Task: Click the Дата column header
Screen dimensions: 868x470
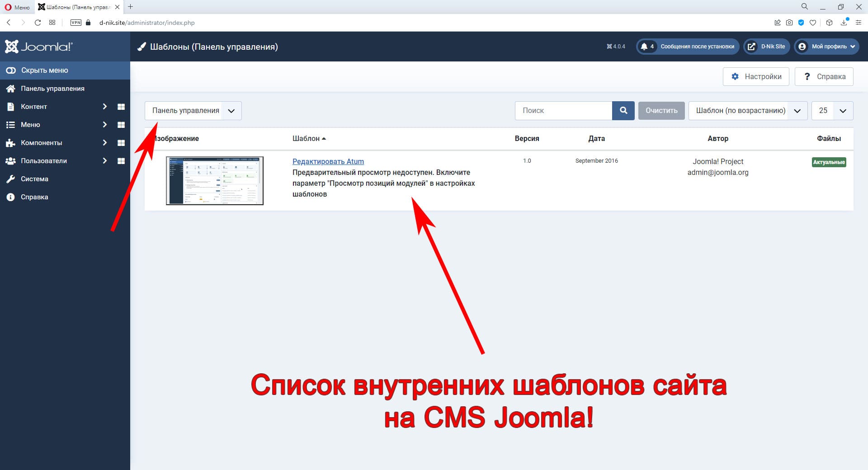Action: [596, 139]
